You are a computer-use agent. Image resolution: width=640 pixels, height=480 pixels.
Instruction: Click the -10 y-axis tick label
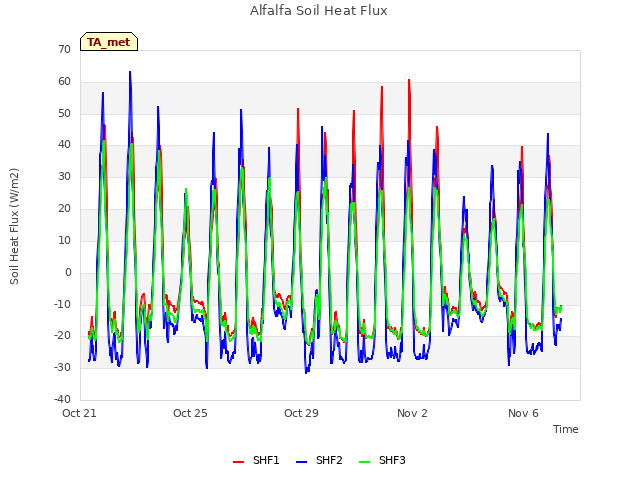tap(62, 304)
